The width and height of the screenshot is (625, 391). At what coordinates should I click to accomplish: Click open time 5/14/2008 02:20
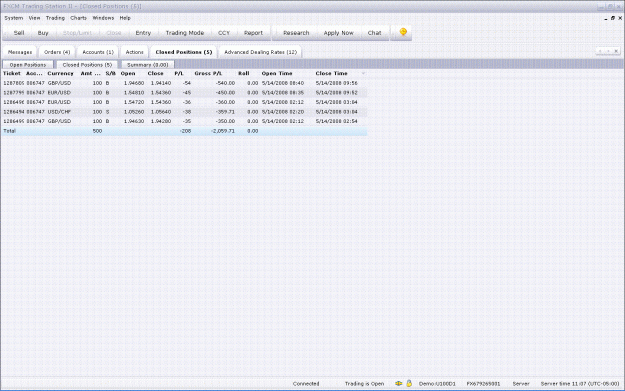[x=283, y=112]
